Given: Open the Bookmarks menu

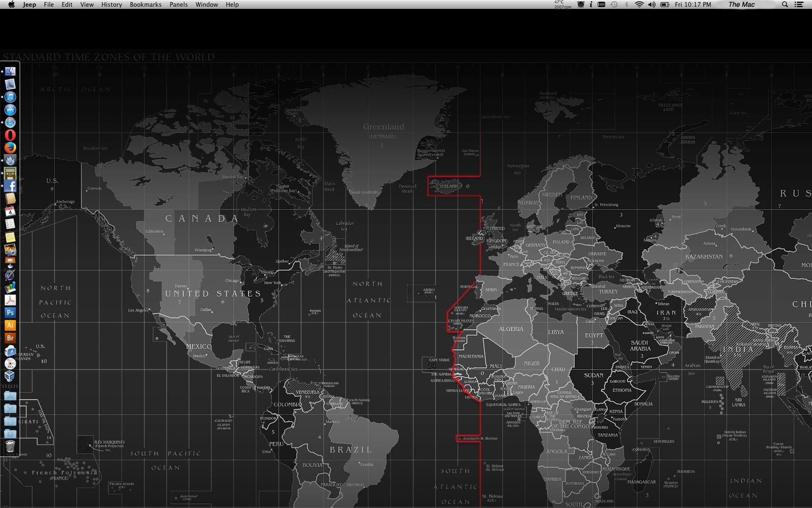Looking at the screenshot, I should pyautogui.click(x=145, y=4).
